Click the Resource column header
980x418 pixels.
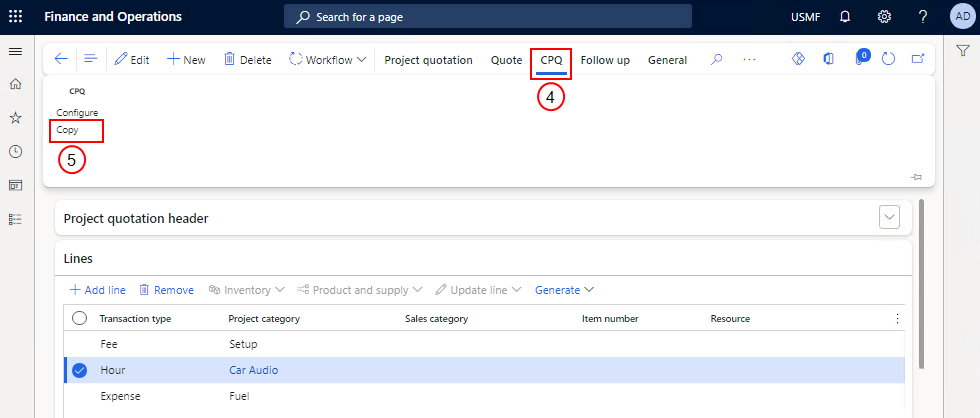pos(730,319)
